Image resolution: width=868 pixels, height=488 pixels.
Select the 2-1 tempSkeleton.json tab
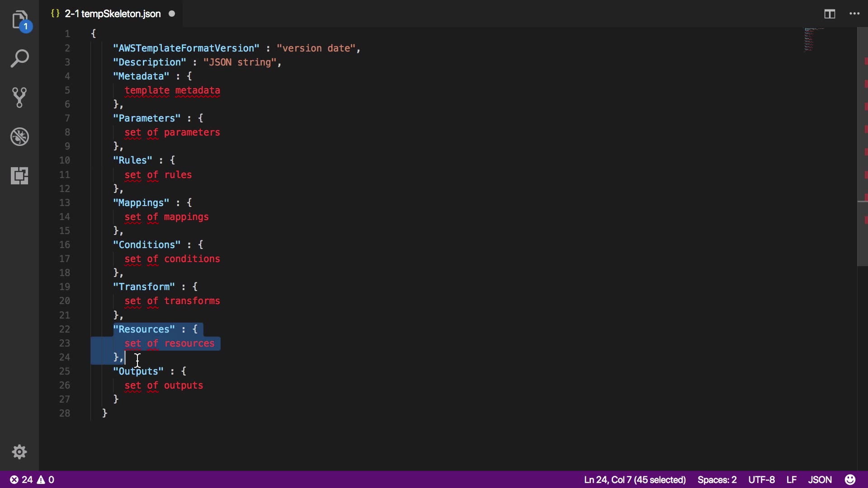tap(112, 14)
